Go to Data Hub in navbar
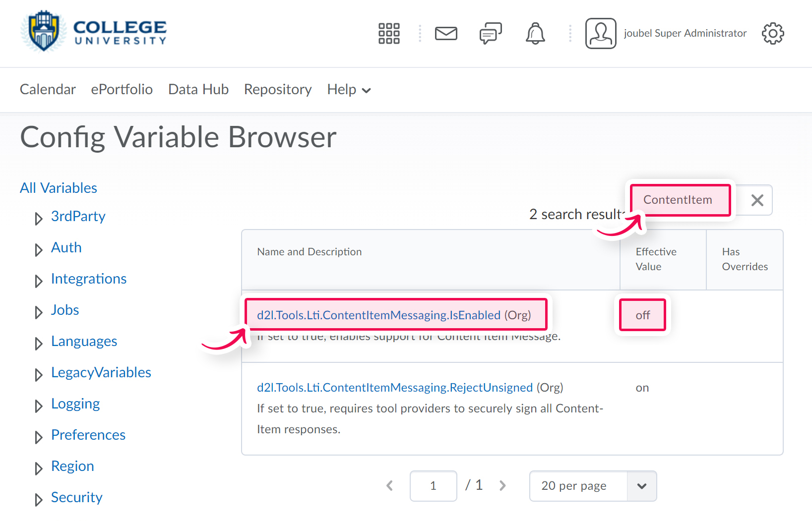The width and height of the screenshot is (812, 521). click(x=198, y=90)
